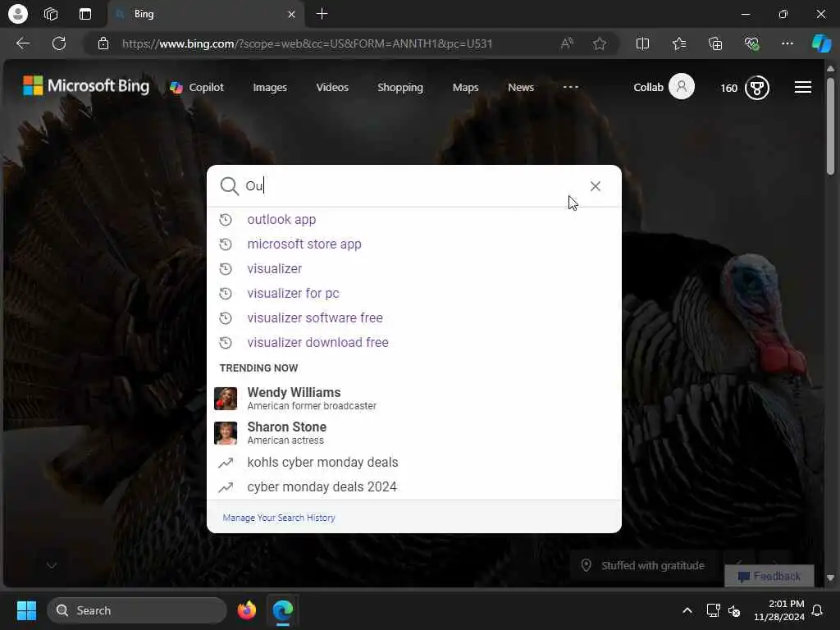Open the clock showing 2:01 PM
Viewport: 840px width, 630px height.
click(x=779, y=610)
